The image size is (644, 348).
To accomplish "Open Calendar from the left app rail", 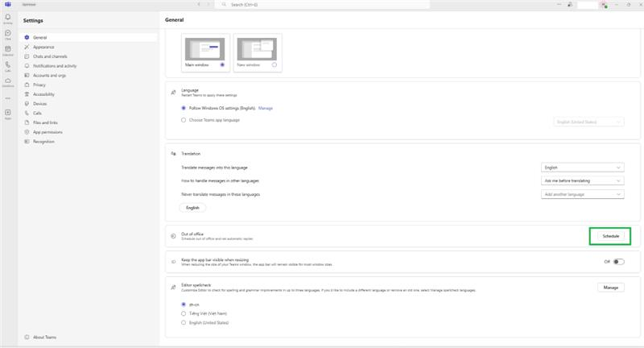I will pyautogui.click(x=8, y=49).
